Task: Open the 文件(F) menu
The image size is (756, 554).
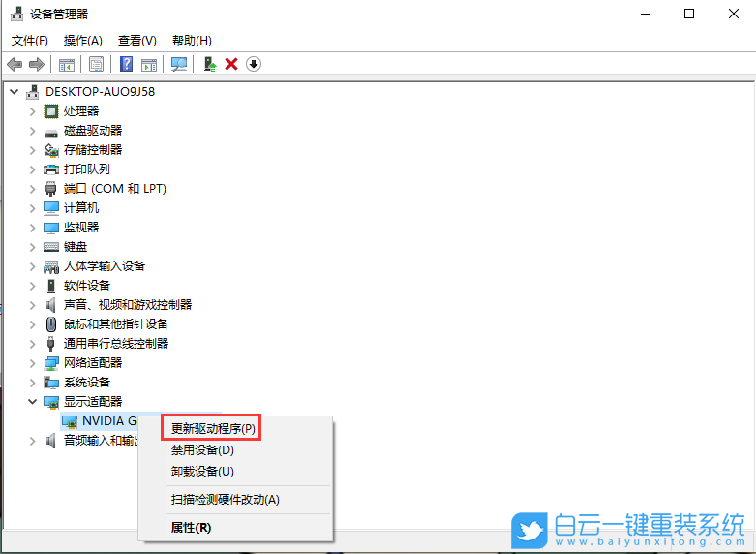Action: (x=30, y=41)
